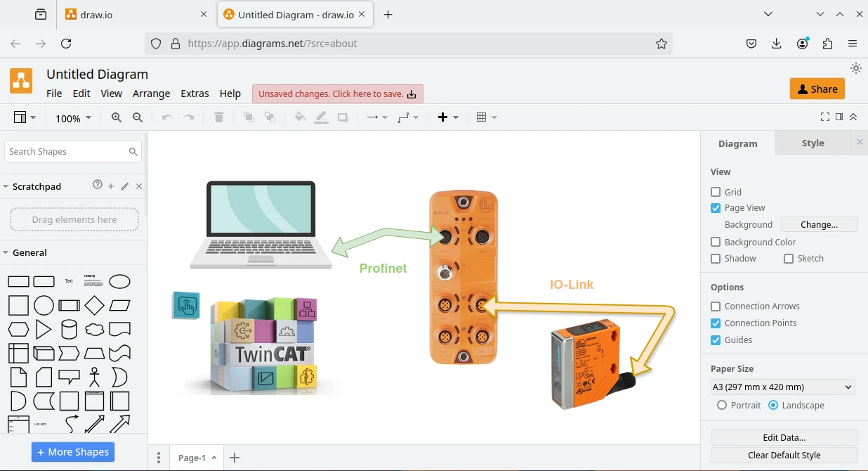This screenshot has height=471, width=868.
Task: Add item to Scratchpad with plus icon
Action: (x=111, y=186)
